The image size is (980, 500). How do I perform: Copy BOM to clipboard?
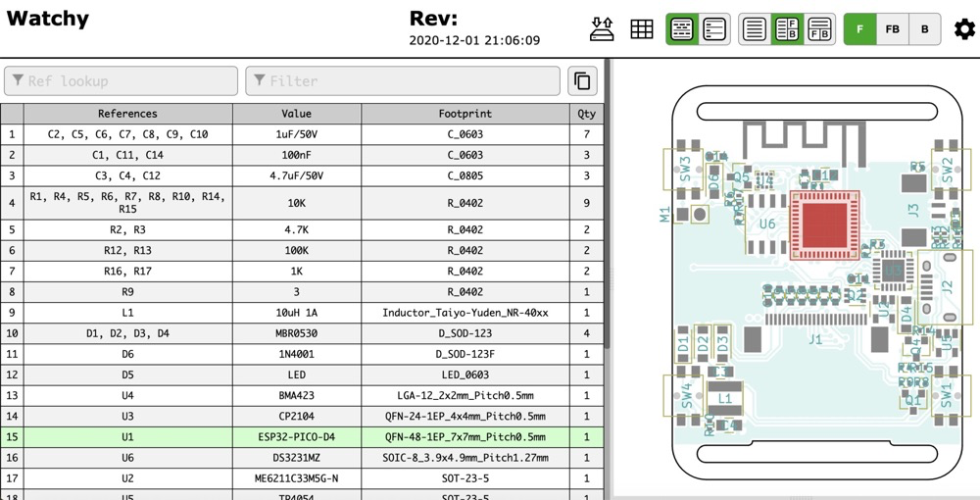pyautogui.click(x=582, y=81)
